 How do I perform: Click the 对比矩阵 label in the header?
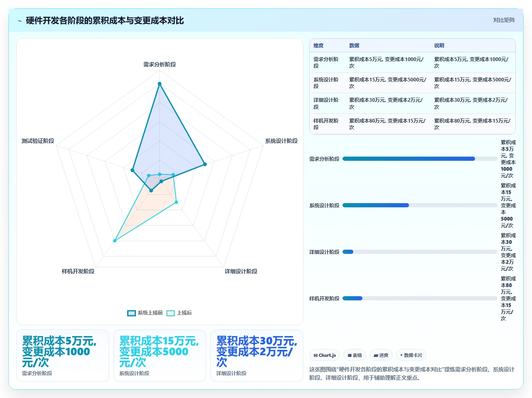click(504, 20)
